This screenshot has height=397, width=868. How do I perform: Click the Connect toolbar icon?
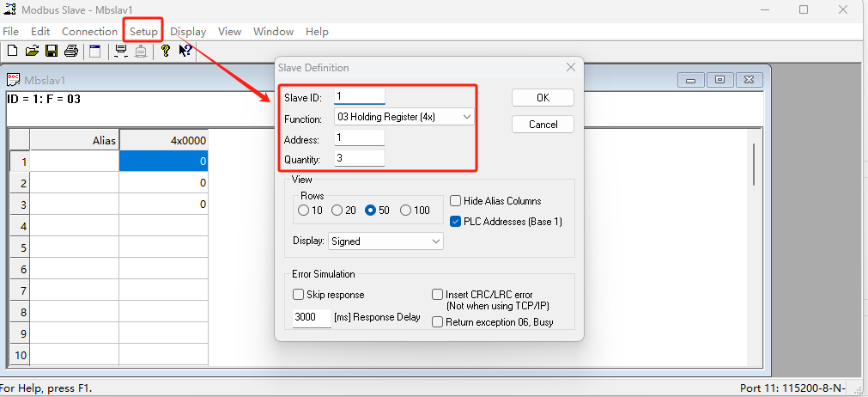(121, 52)
